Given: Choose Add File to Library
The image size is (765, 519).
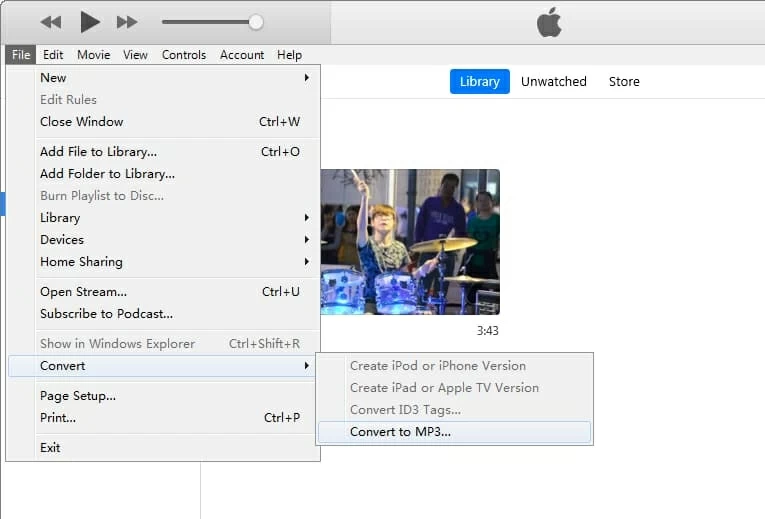Looking at the screenshot, I should point(98,152).
